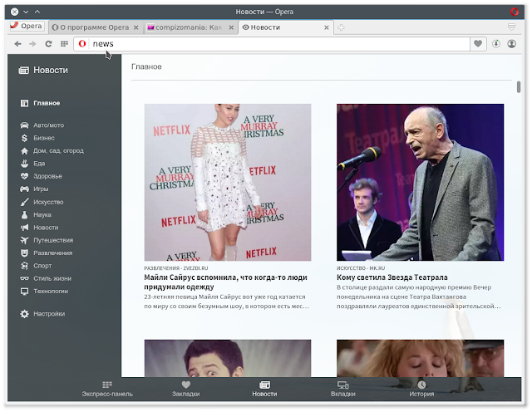Click the 'Новости' sidebar header title
532x412 pixels.
click(x=51, y=71)
